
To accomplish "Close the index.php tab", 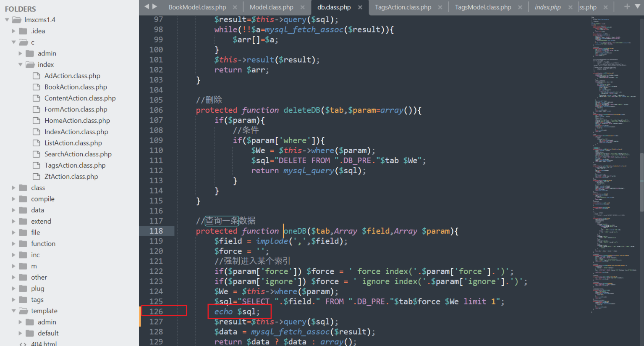I will (x=570, y=7).
